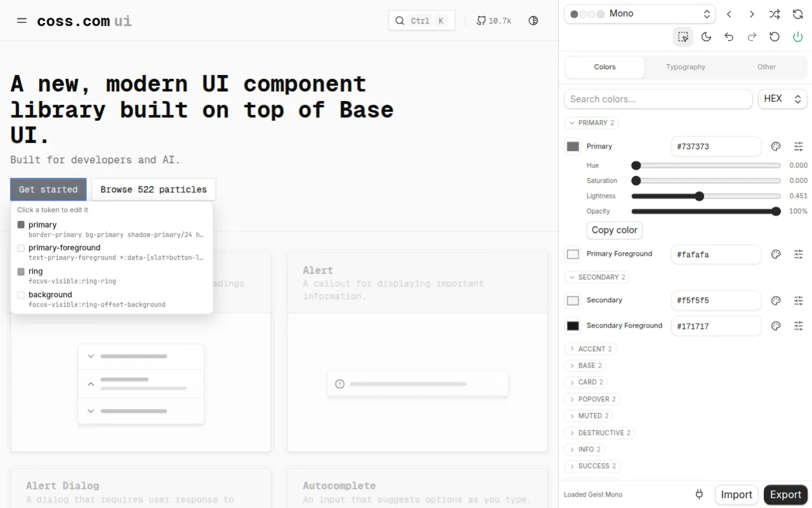Undo the last theme change

[729, 37]
